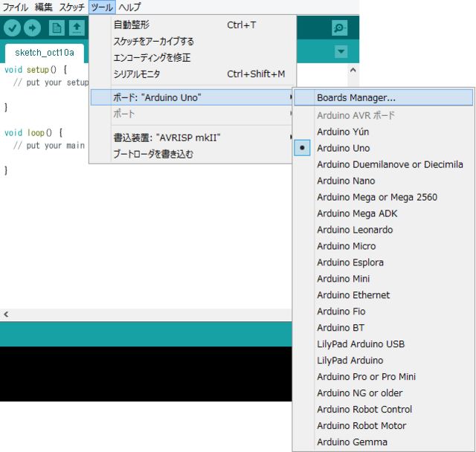Viewport: 476px width, 452px height.
Task: Click the horizontal scroll-left arrow
Action: point(6,314)
